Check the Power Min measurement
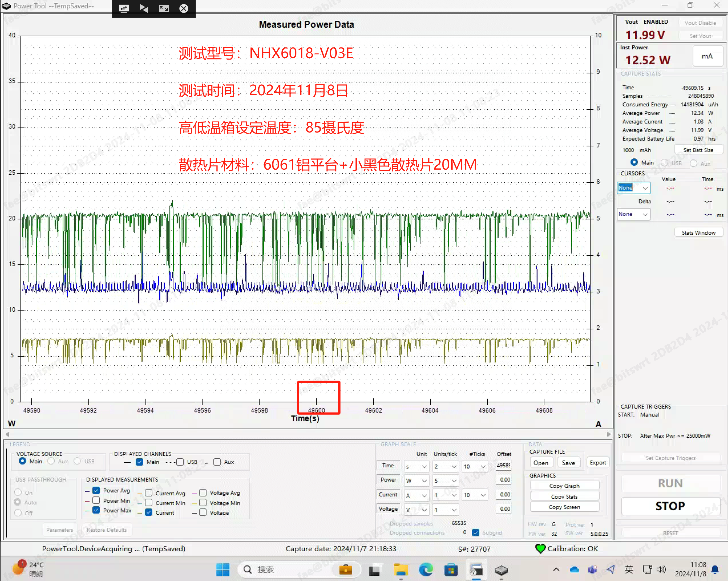This screenshot has width=728, height=581. [x=96, y=500]
